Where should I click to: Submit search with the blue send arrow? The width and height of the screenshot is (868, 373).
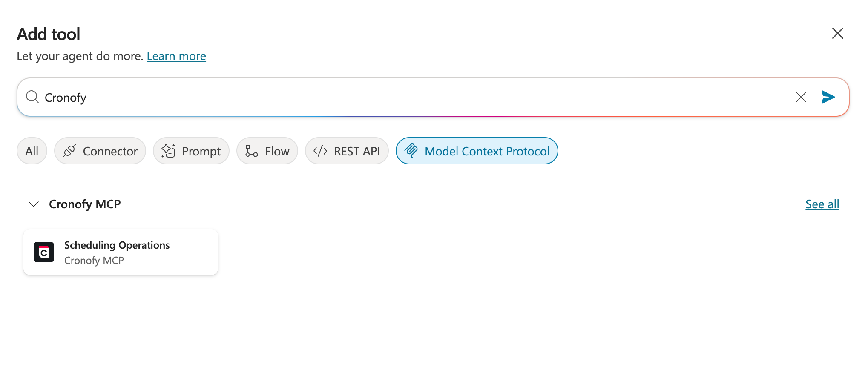tap(828, 97)
